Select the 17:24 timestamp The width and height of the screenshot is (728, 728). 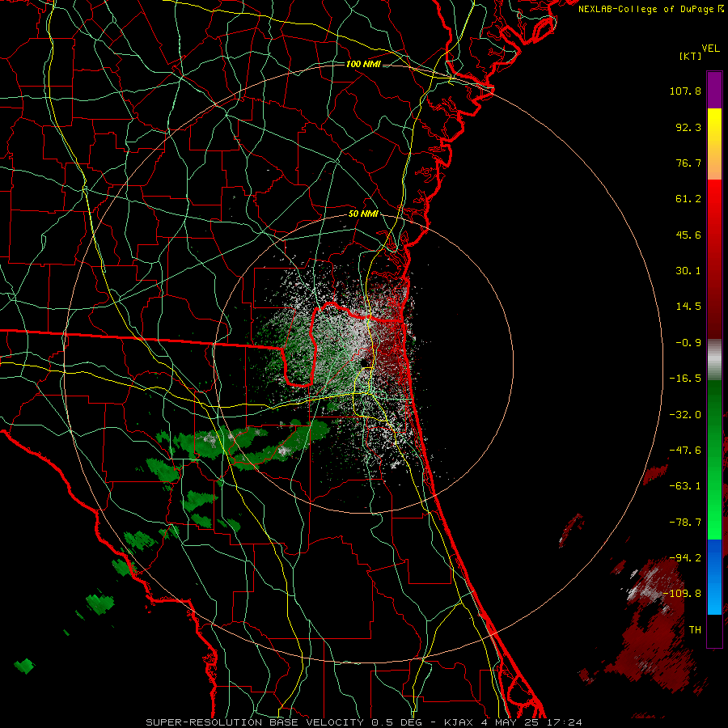565,722
